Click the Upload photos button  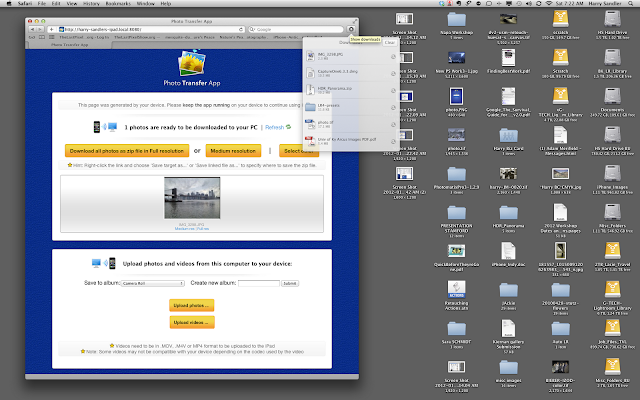click(x=191, y=305)
